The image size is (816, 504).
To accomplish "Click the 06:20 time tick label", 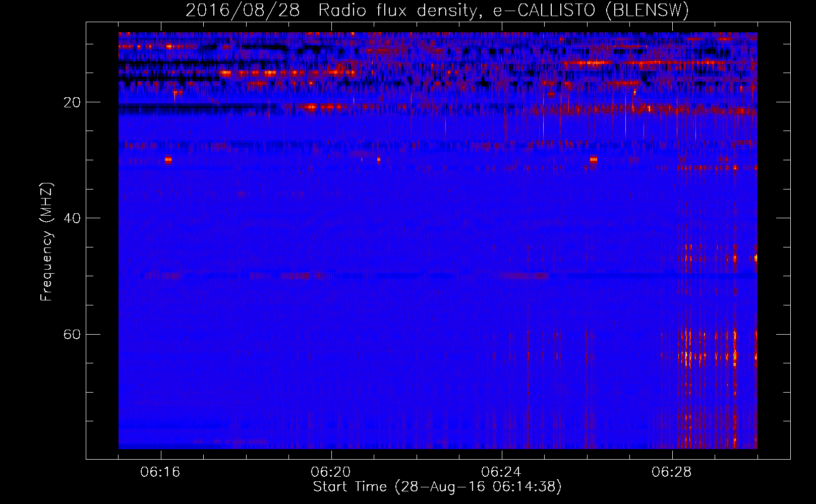I will pos(331,472).
